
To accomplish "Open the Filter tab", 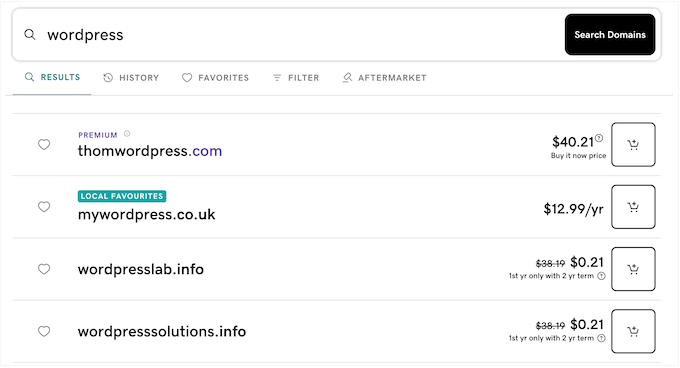I will 296,78.
